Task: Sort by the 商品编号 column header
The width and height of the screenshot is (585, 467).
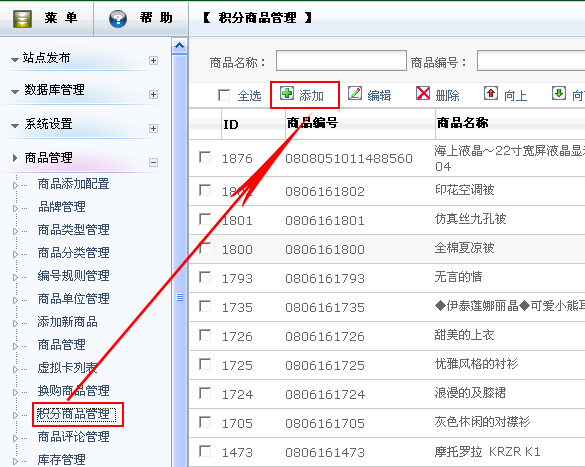Action: pyautogui.click(x=313, y=123)
